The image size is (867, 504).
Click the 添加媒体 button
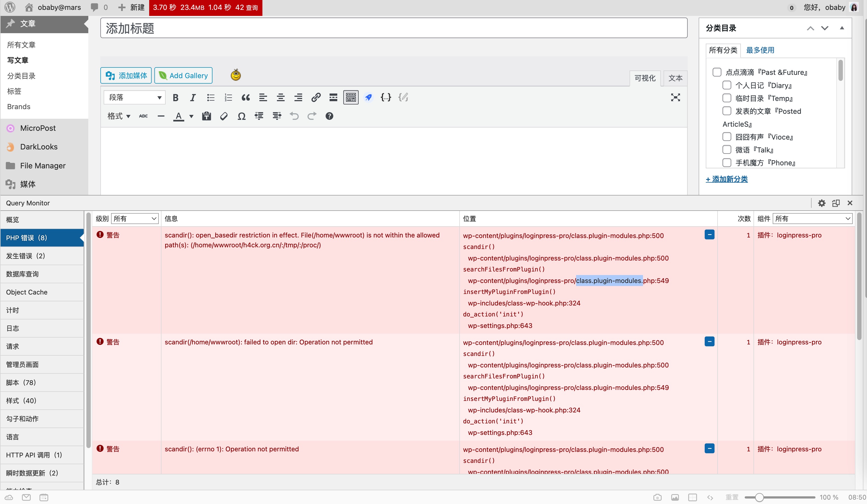click(x=126, y=75)
